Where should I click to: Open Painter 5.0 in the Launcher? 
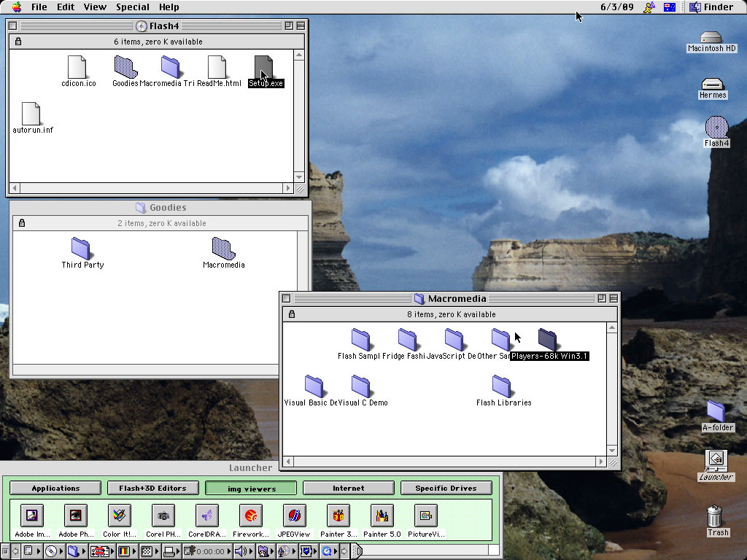[382, 516]
